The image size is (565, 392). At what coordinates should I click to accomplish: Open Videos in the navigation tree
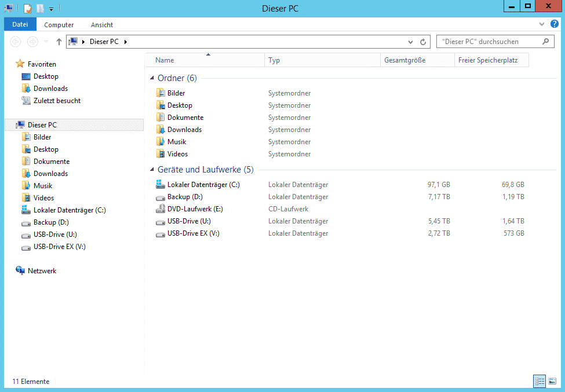click(x=43, y=198)
